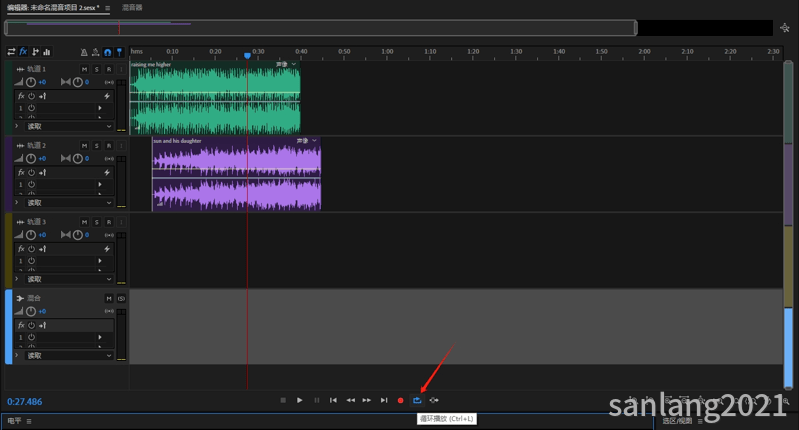Screen dimensions: 799x430
Task: Click the zoom-to-full icon beside the navigator
Action: click(785, 28)
